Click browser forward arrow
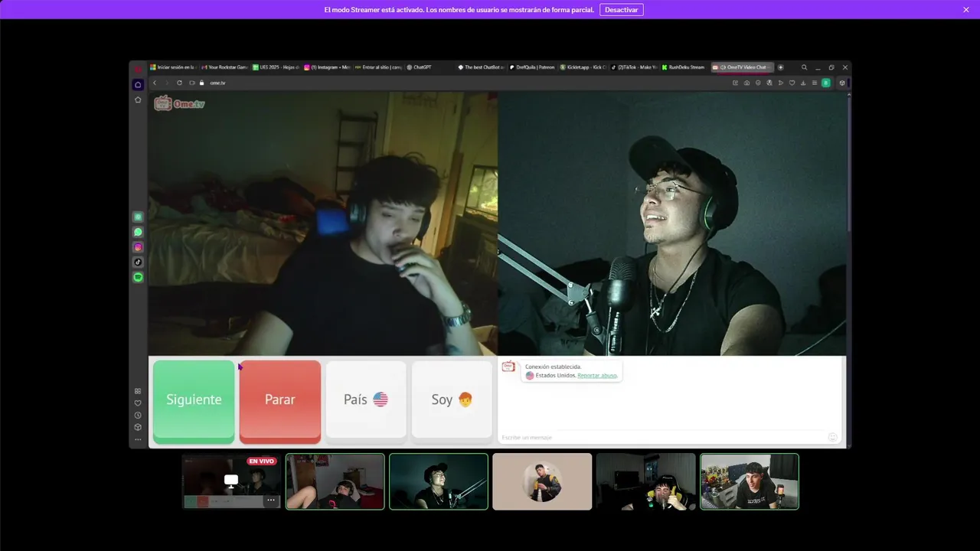The image size is (980, 551). pos(167,83)
